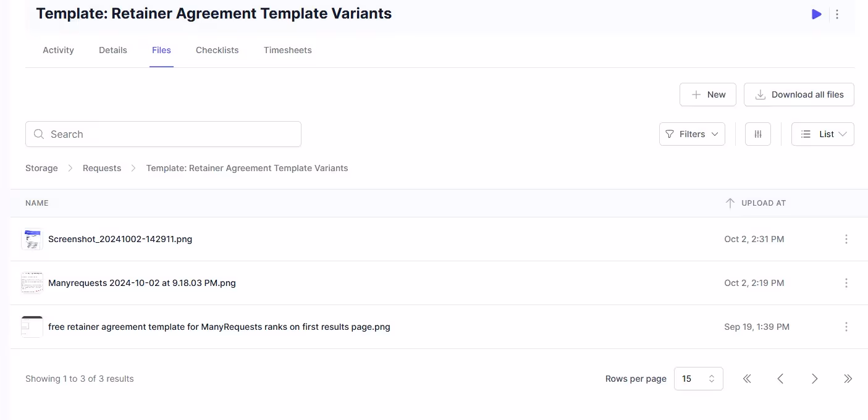The image size is (868, 420).
Task: Go to the previous page of results
Action: [x=780, y=379]
